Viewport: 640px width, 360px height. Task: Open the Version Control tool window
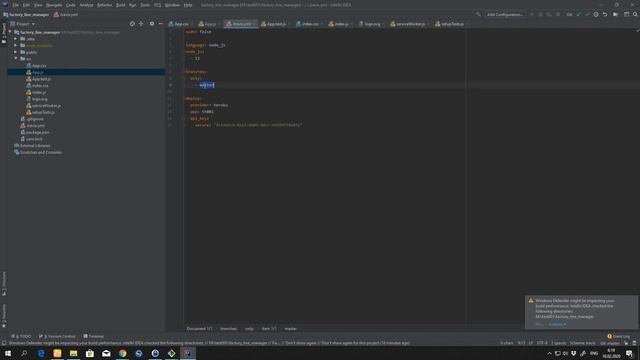pyautogui.click(x=57, y=336)
